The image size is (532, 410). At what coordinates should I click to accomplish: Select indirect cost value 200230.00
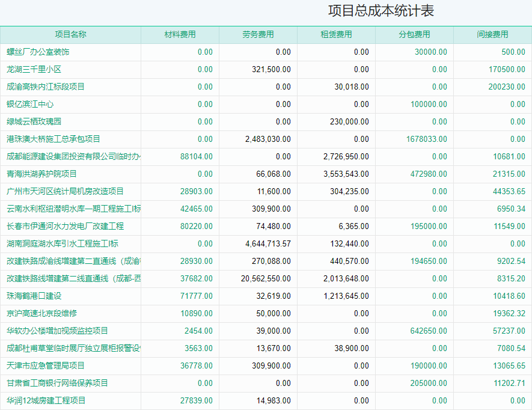[507, 87]
